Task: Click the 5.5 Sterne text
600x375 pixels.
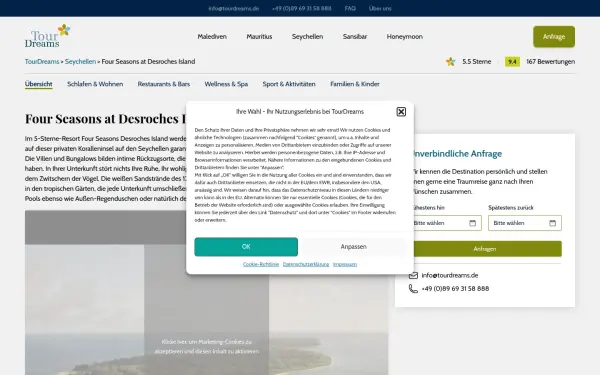Action: pos(476,62)
